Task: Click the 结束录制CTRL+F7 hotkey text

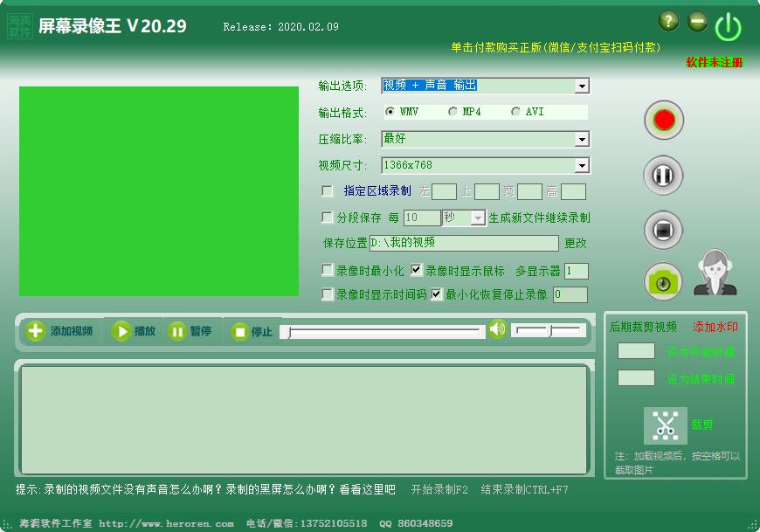Action: (x=524, y=489)
